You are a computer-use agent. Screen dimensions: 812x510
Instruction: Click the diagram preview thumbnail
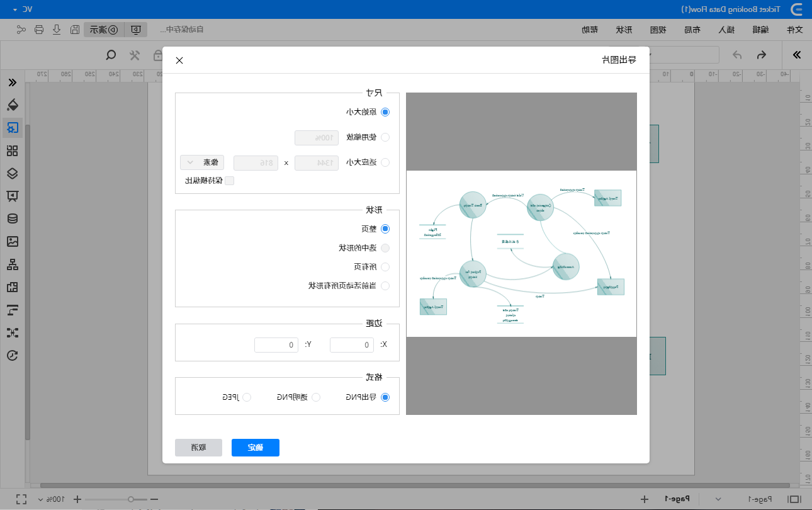(521, 254)
